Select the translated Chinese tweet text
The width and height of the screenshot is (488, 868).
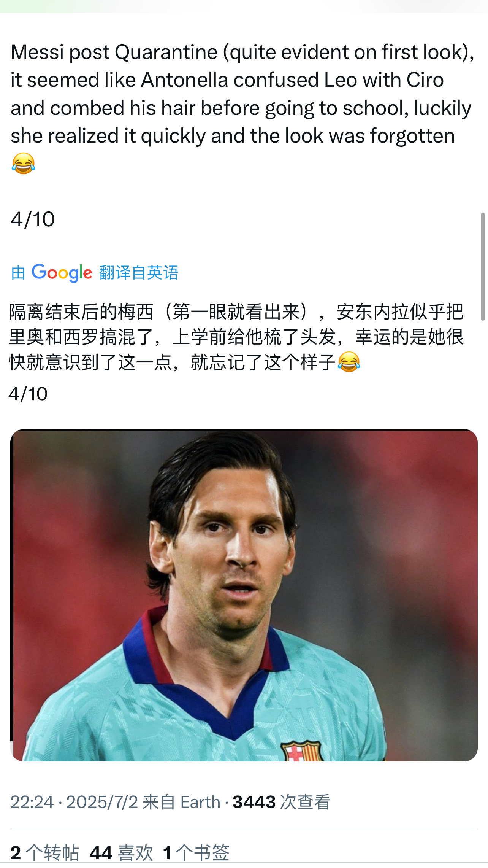coord(236,337)
